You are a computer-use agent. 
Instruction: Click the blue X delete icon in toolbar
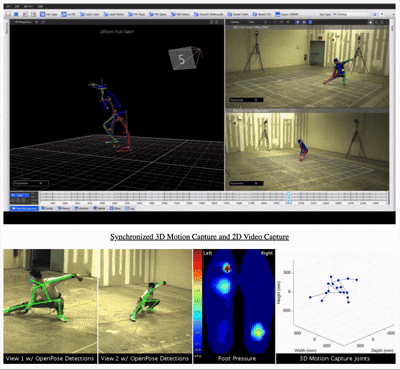pos(16,14)
